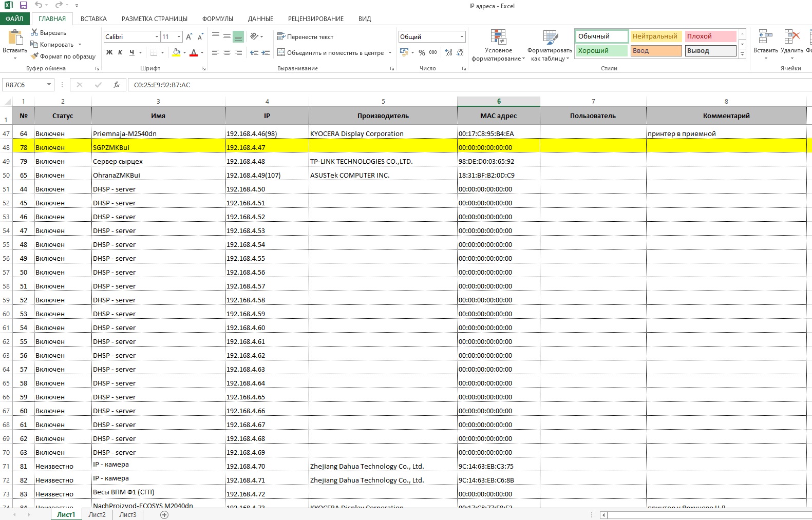The height and width of the screenshot is (520, 812).
Task: Apply the Нейтральный cell style
Action: 655,36
